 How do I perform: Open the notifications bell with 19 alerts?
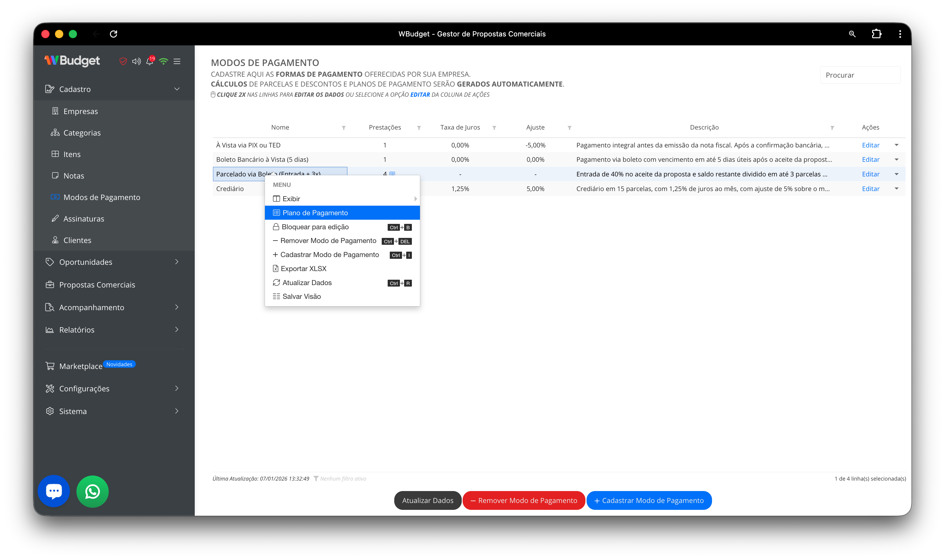pyautogui.click(x=150, y=61)
